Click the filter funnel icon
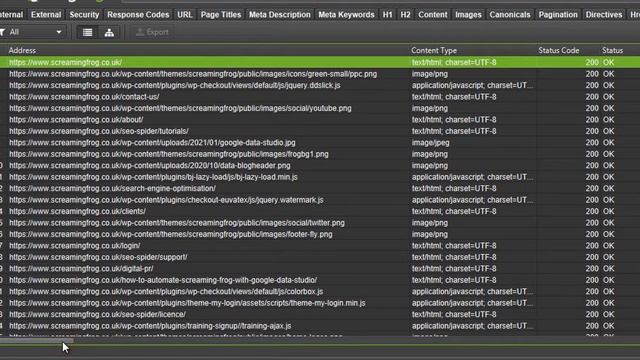 pyautogui.click(x=2, y=32)
